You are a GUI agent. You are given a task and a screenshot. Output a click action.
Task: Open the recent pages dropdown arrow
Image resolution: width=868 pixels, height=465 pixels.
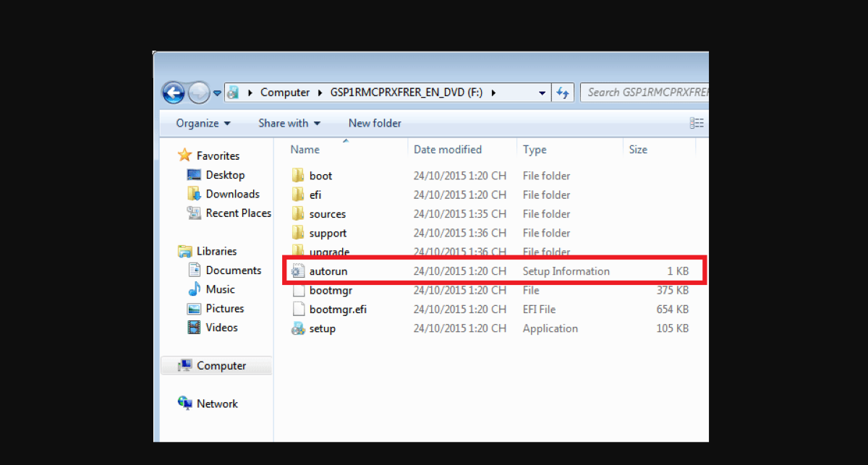217,93
